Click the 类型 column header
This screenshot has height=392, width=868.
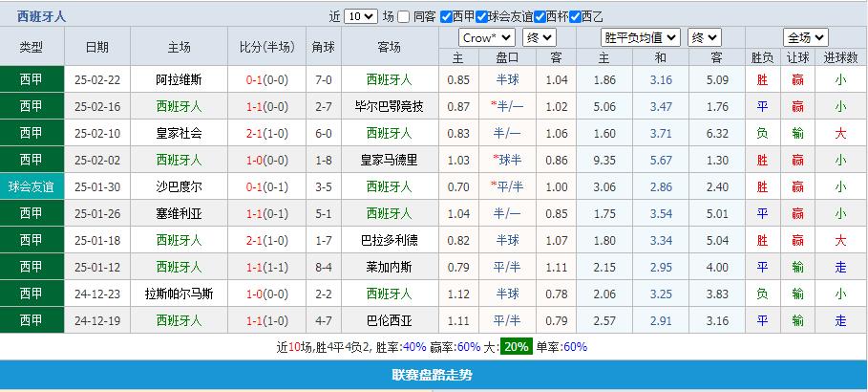(32, 47)
